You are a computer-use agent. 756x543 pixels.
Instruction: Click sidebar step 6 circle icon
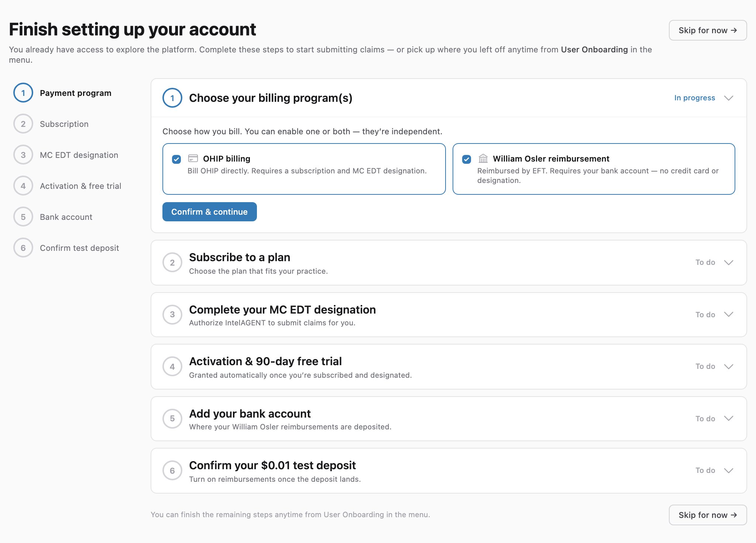coord(23,248)
